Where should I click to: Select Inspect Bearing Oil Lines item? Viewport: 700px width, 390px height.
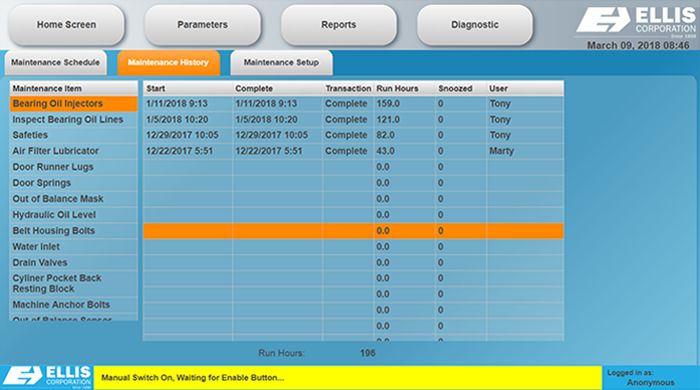pos(74,120)
